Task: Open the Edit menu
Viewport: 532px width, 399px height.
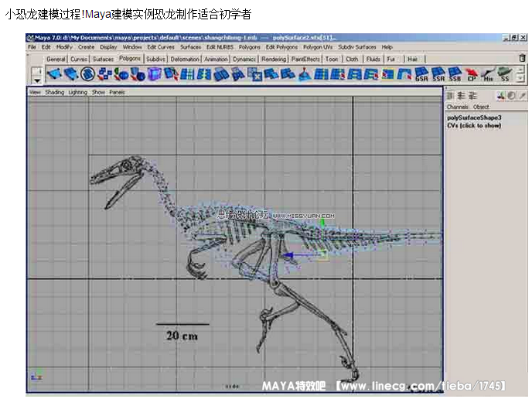Action: 46,47
